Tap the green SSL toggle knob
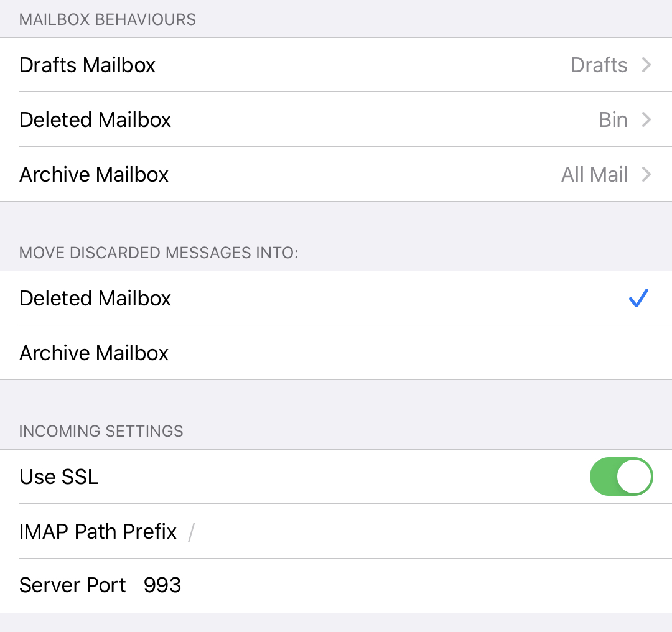The height and width of the screenshot is (632, 672). point(635,476)
